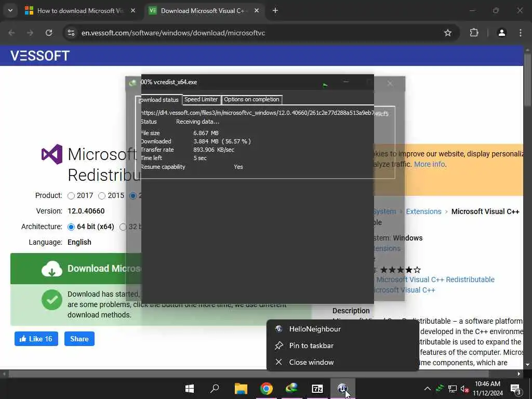Open the IDM tray icon
532x399 pixels.
[x=440, y=389]
